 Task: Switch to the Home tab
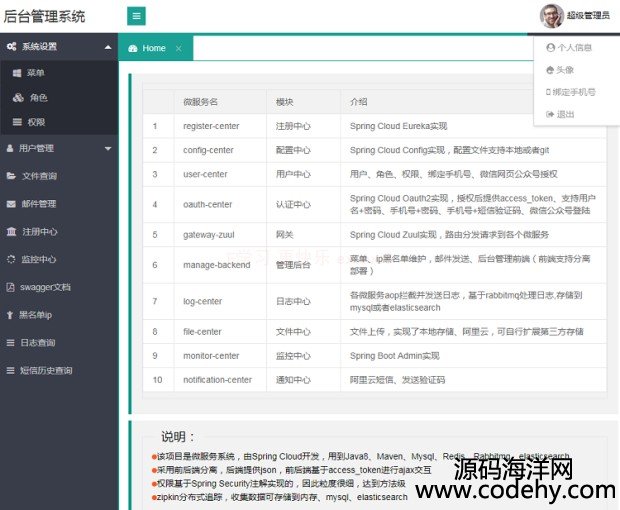tap(153, 48)
